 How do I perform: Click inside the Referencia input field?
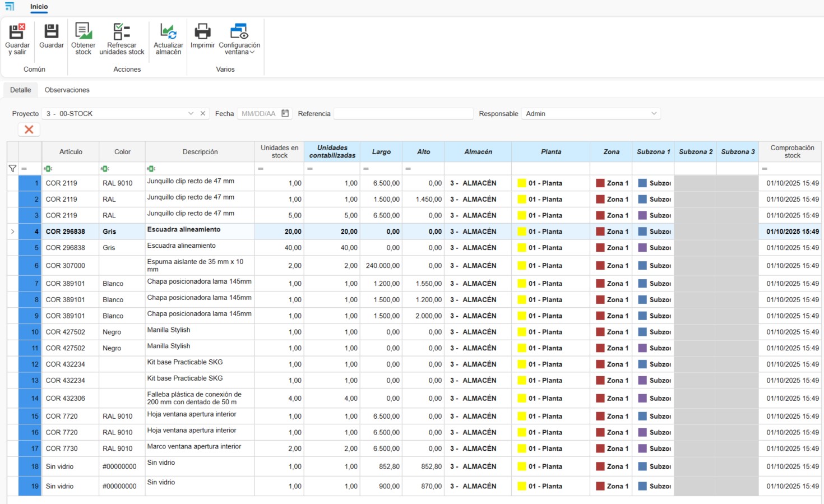pyautogui.click(x=403, y=114)
